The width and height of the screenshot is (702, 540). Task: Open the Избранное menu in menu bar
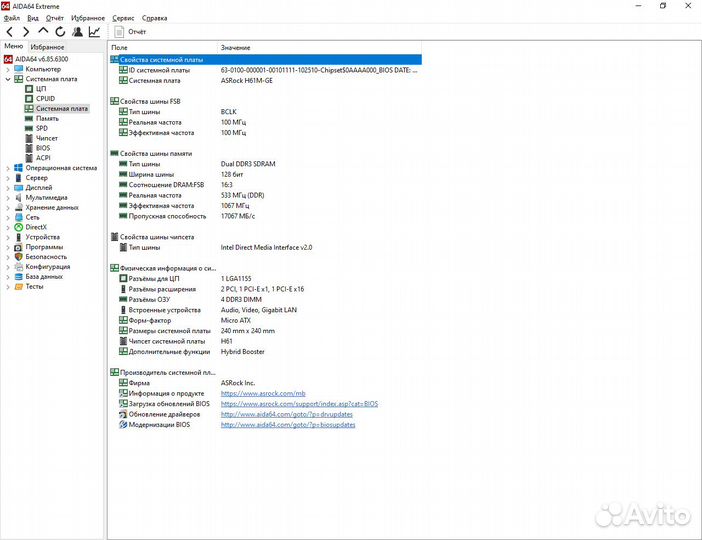[88, 18]
